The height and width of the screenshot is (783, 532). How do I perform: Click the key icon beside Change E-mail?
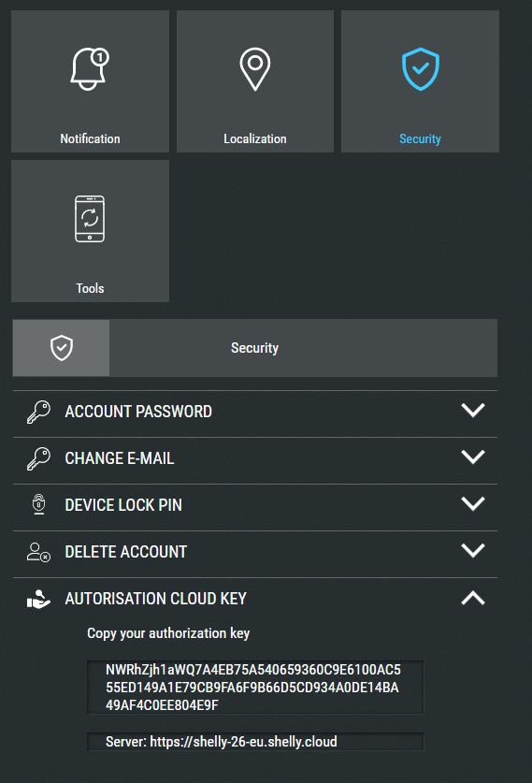click(38, 458)
